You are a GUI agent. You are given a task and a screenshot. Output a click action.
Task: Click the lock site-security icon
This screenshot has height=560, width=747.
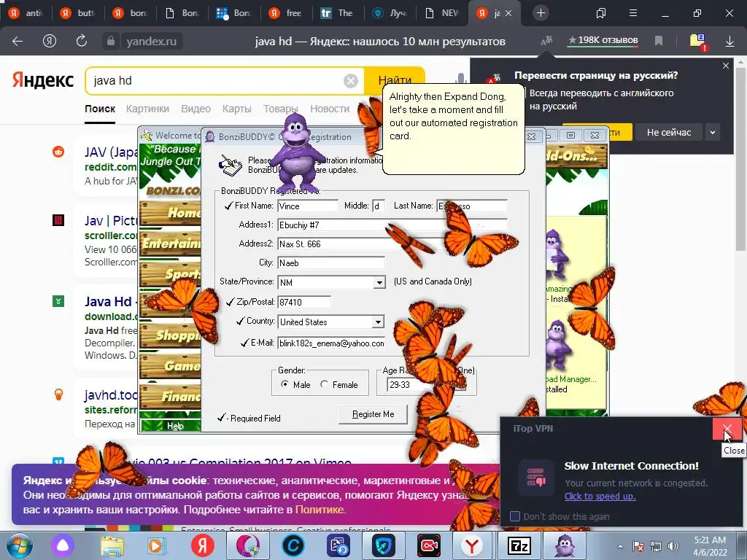[111, 42]
